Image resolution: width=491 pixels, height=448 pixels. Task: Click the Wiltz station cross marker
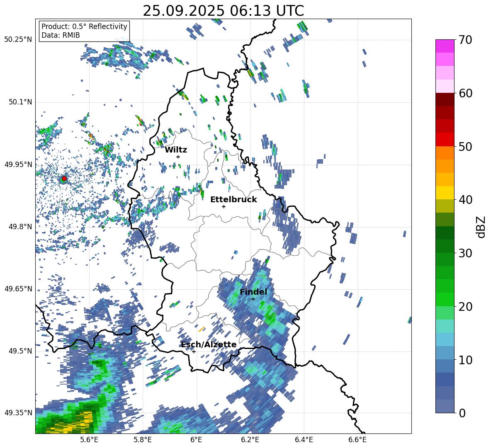click(178, 157)
